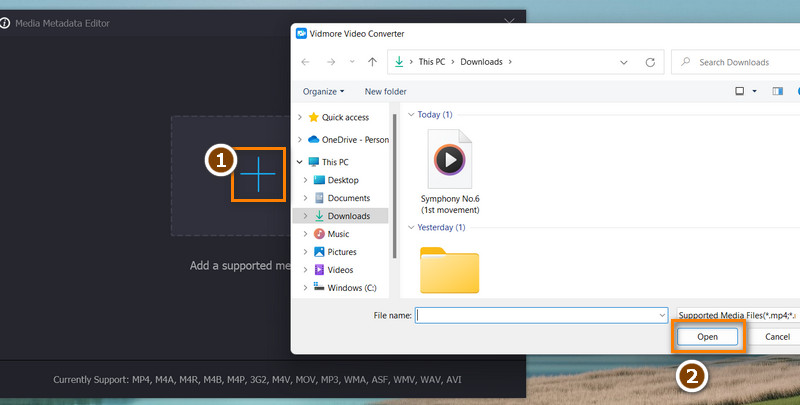
Task: Open the supported media file type filter
Action: [x=735, y=314]
